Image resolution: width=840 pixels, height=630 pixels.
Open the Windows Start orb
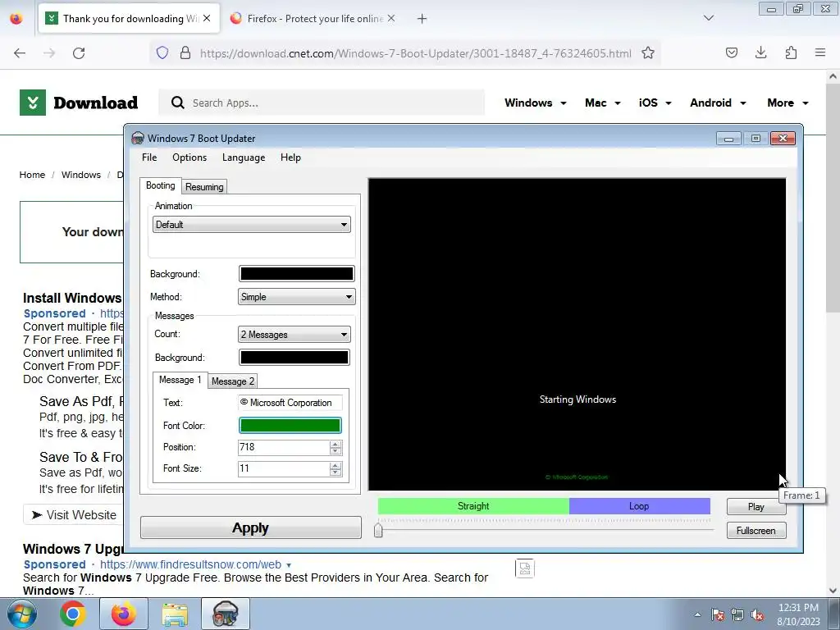pos(22,614)
